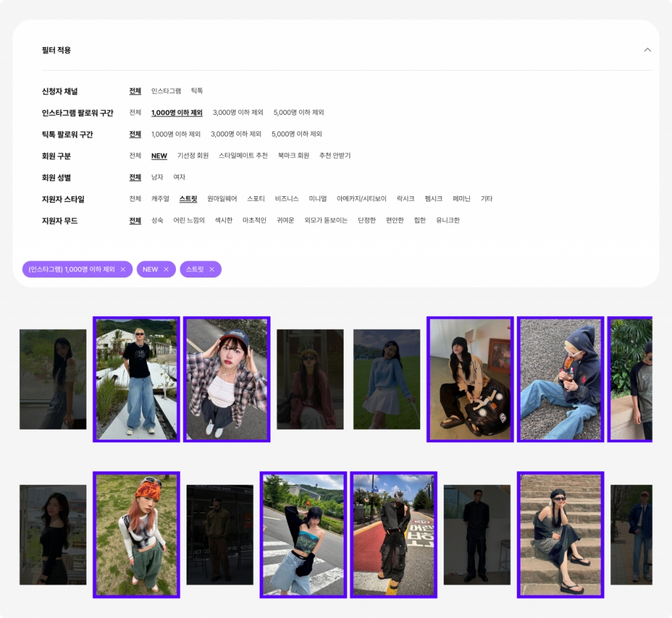Select 여자 gender filter
This screenshot has width=672, height=618.
coord(179,177)
